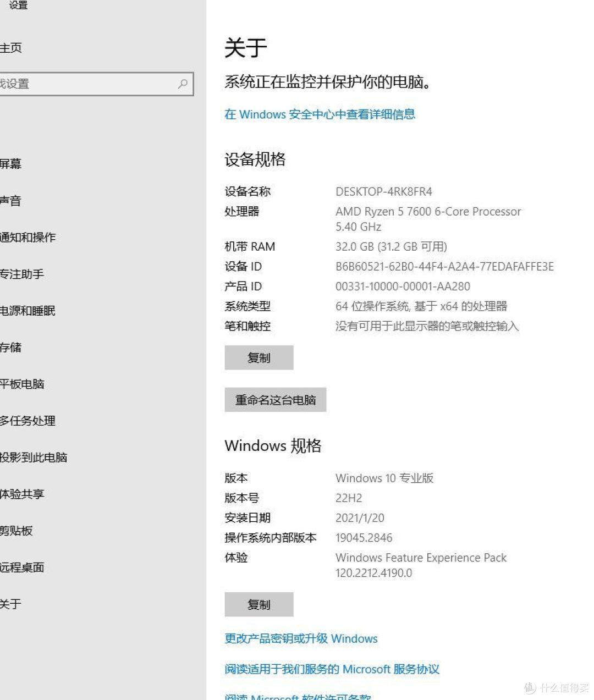Open 专注助手 settings page

tap(22, 274)
